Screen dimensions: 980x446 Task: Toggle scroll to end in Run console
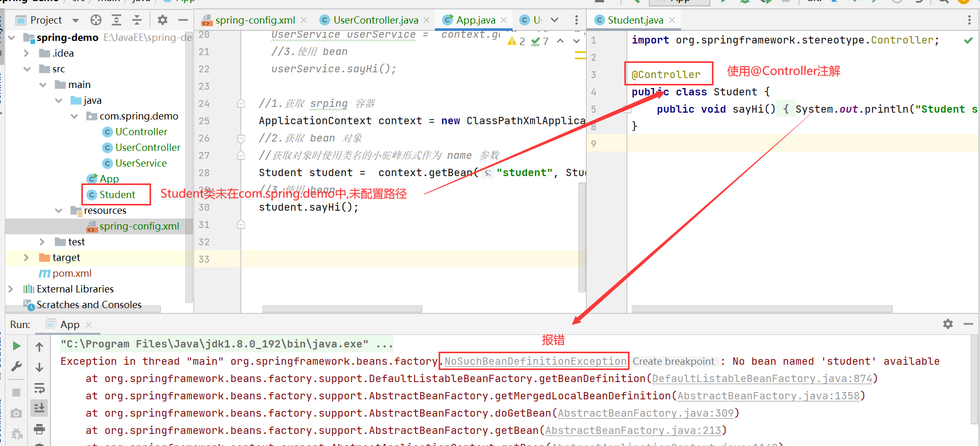coord(39,408)
